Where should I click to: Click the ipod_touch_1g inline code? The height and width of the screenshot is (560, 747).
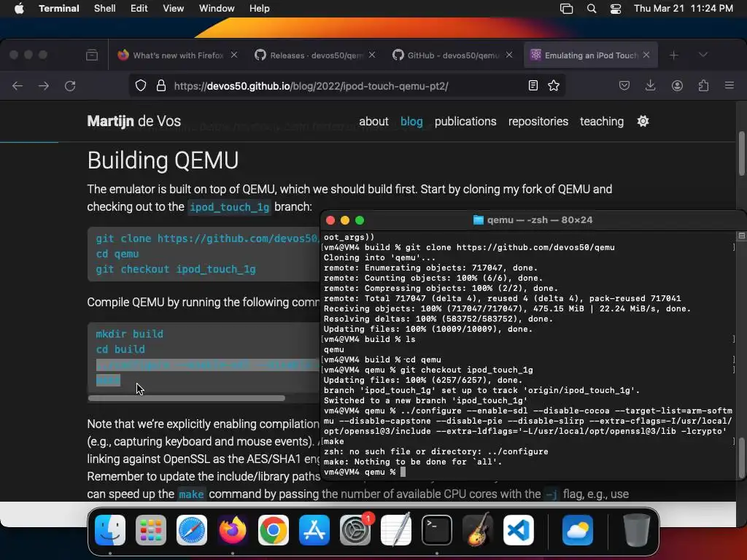click(230, 207)
